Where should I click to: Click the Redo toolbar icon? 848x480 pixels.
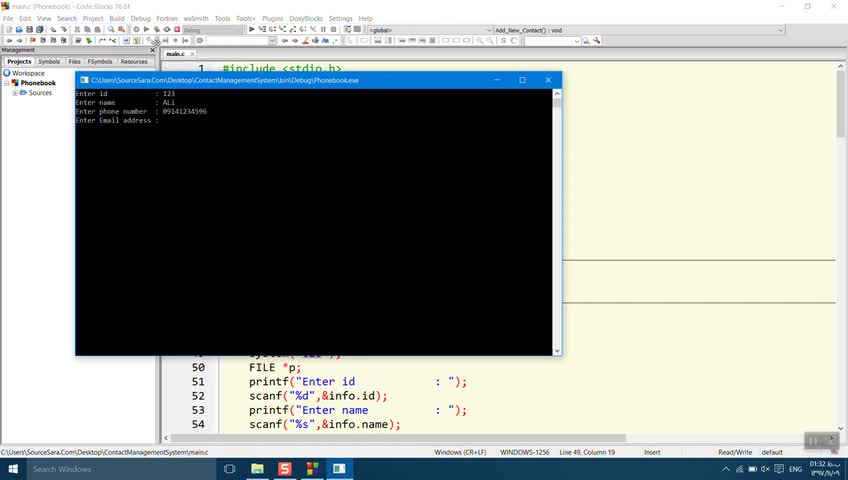coord(63,29)
